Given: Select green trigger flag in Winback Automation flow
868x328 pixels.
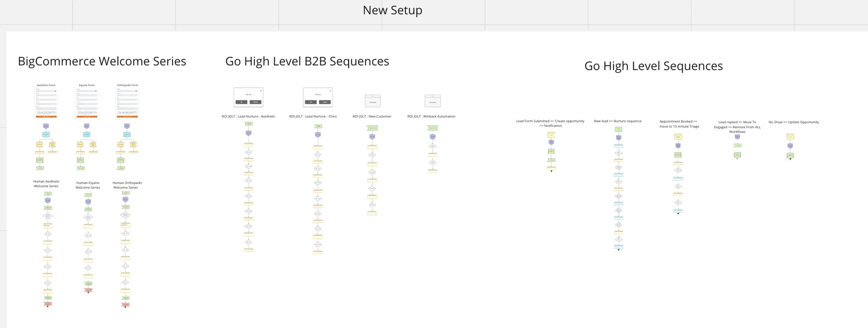Looking at the screenshot, I should click(433, 128).
